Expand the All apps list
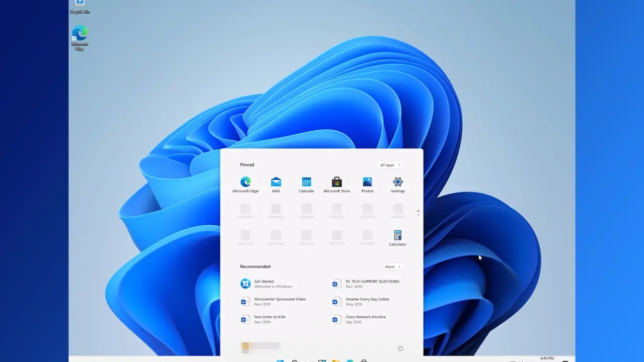This screenshot has width=644, height=362. coord(390,165)
